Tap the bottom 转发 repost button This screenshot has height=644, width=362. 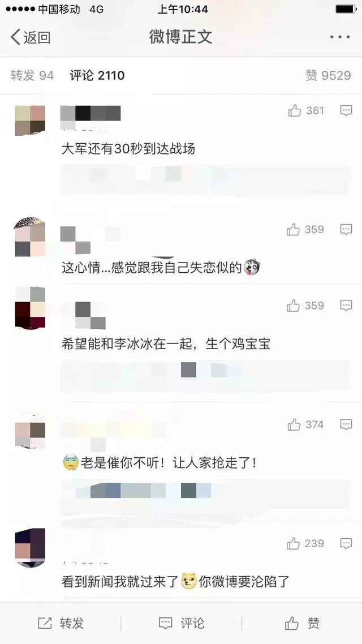[x=61, y=623]
